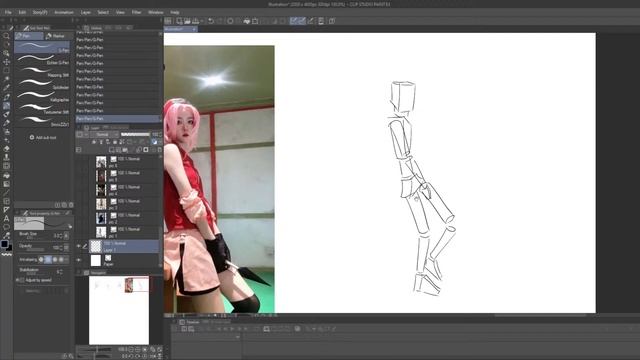
Task: Adjust the Navigator zoom slider
Action: (x=97, y=350)
